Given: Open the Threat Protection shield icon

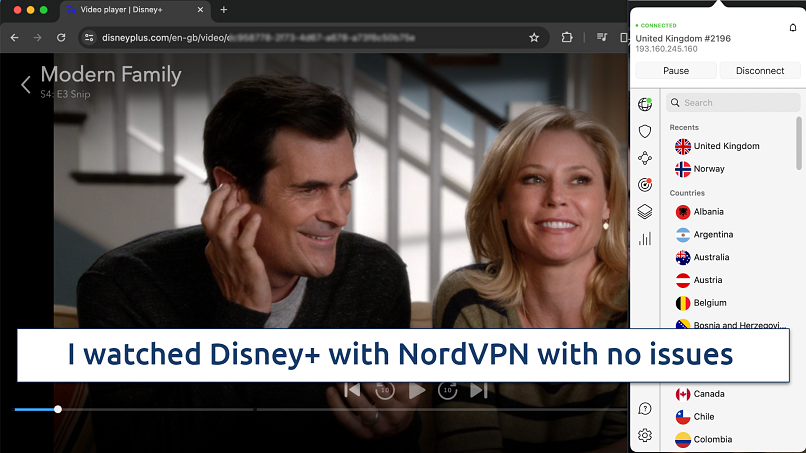Looking at the screenshot, I should click(645, 131).
